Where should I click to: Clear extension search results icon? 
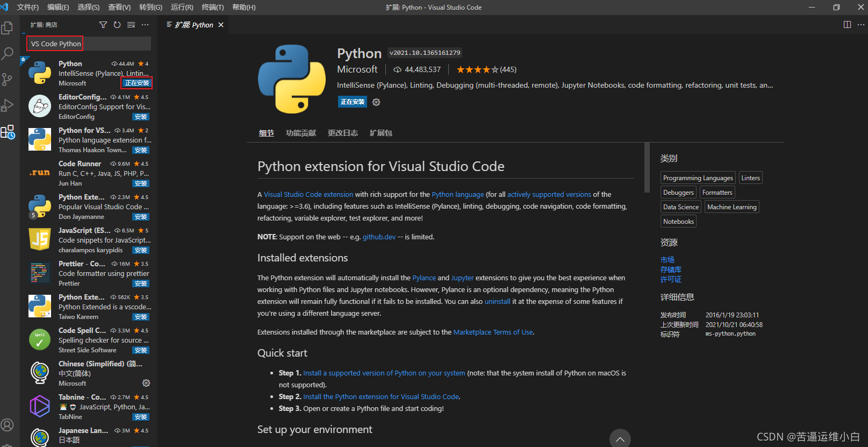pyautogui.click(x=131, y=25)
